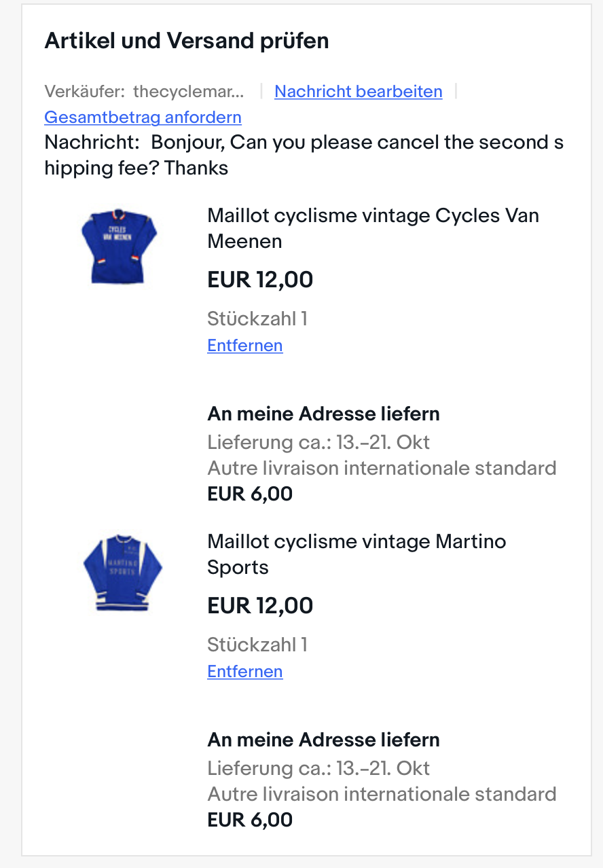Open Cycles Van Meenen jersey thumbnail
The width and height of the screenshot is (603, 868).
(x=119, y=246)
